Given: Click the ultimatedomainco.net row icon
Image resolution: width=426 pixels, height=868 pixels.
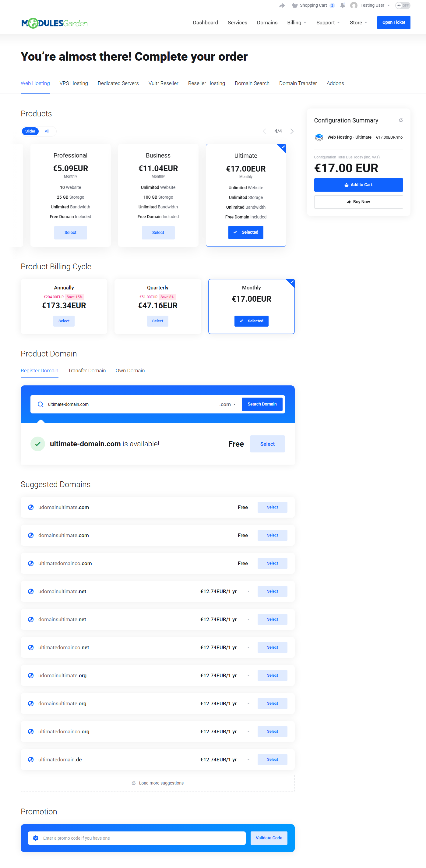Looking at the screenshot, I should tap(31, 647).
